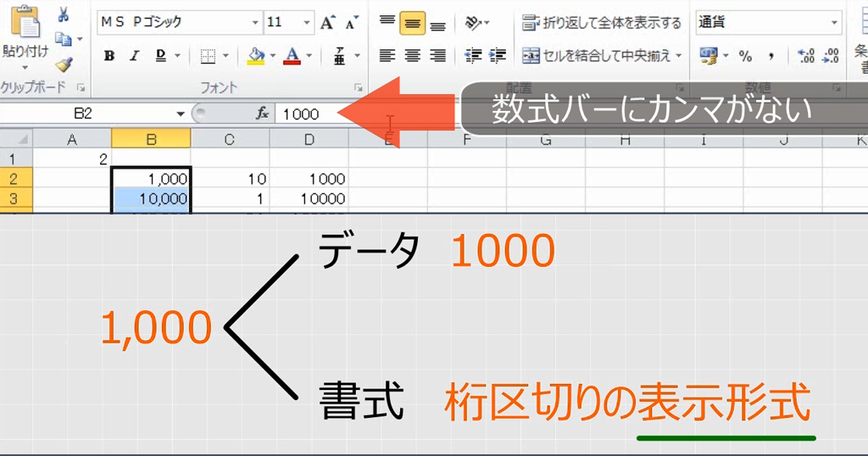This screenshot has height=456, width=868.
Task: Click the select-all corner triangle
Action: pyautogui.click(x=16, y=140)
